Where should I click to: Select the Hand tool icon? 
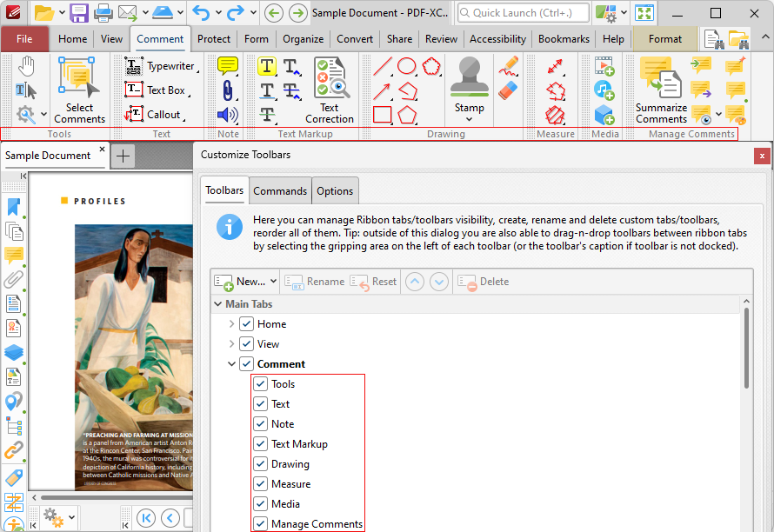click(x=26, y=66)
